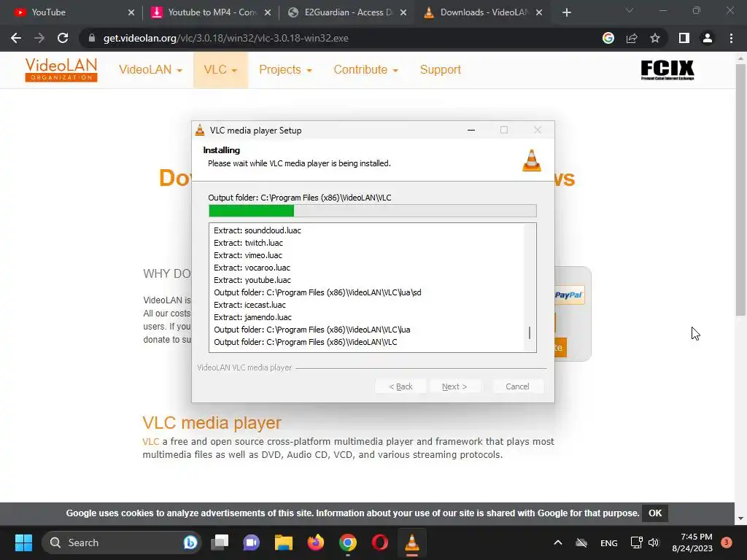
Task: Expand the VLC dropdown menu
Action: pos(220,69)
